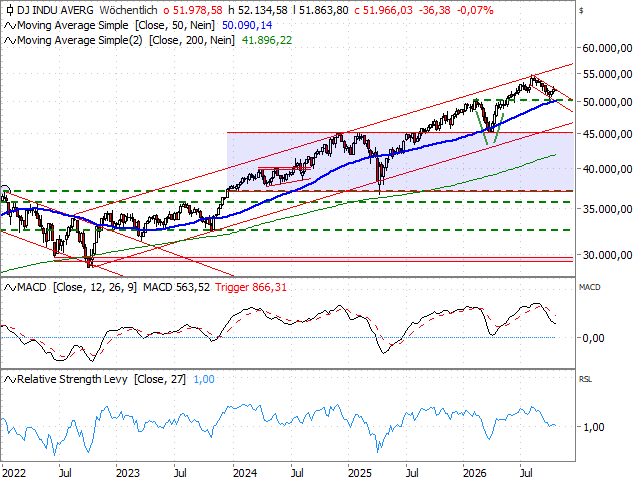This screenshot has width=640, height=480.
Task: Click the change value -36,38
Action: click(x=434, y=10)
